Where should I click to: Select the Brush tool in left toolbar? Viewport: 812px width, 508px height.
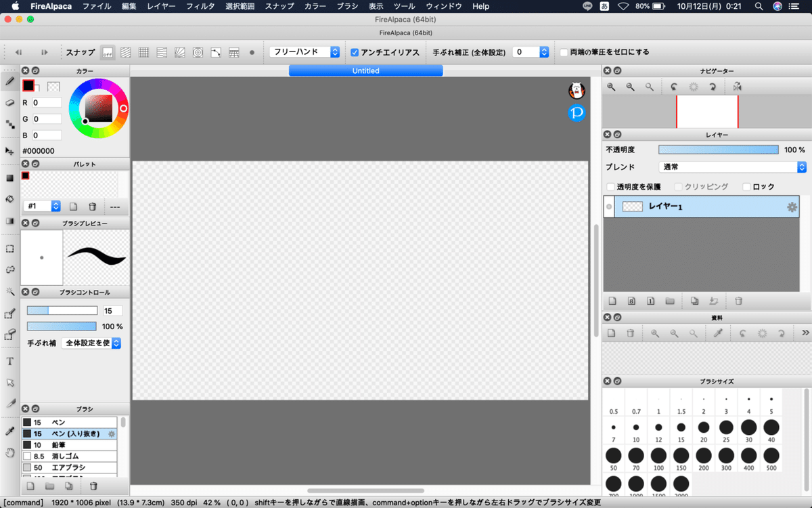[x=9, y=81]
